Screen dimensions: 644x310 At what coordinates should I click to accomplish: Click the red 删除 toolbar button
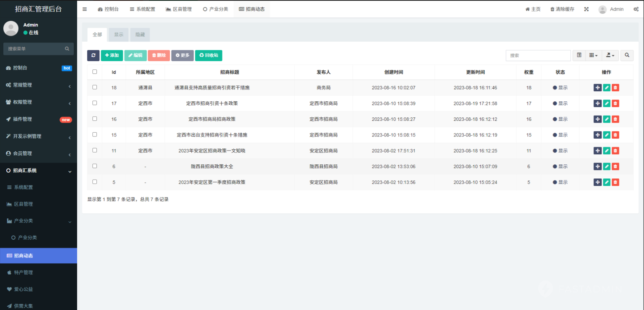(x=159, y=55)
